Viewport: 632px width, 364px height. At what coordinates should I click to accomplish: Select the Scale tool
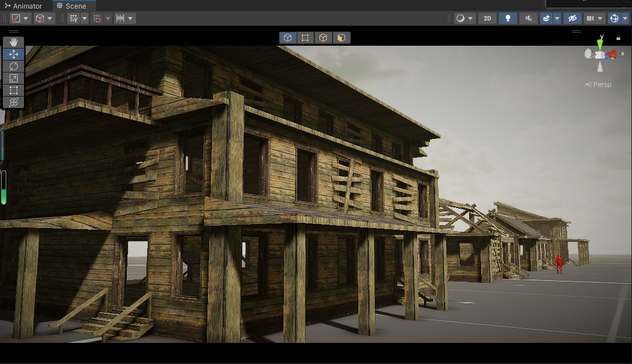coord(14,78)
